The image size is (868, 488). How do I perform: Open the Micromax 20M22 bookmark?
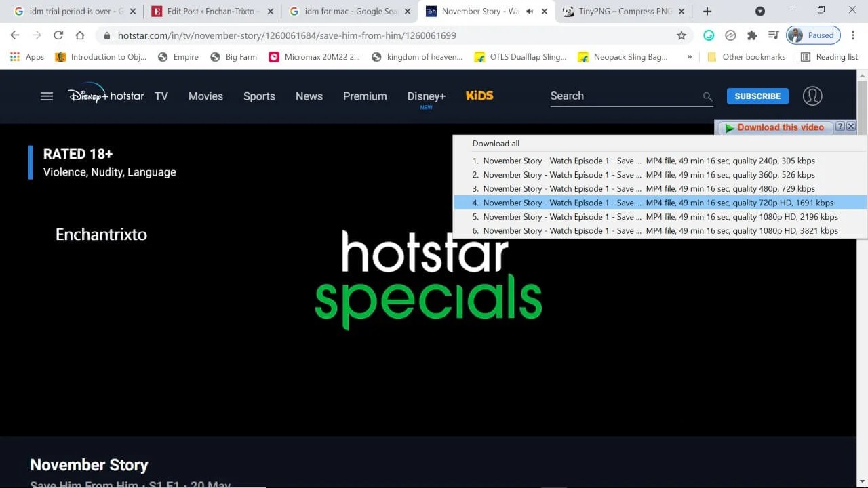click(x=315, y=57)
